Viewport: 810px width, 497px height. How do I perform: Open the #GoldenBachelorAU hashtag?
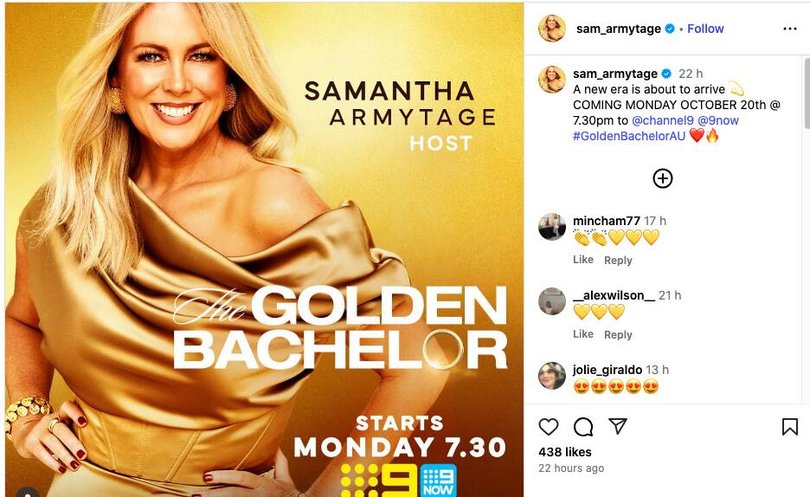629,136
